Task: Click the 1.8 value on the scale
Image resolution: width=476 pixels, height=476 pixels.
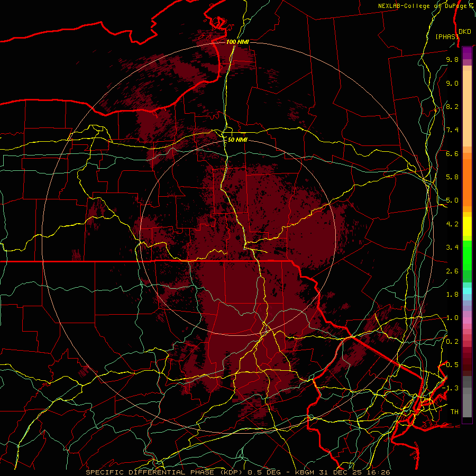Action: 452,295
